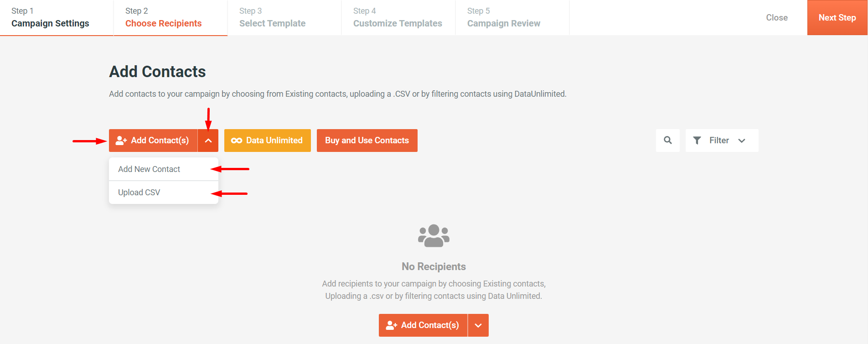The width and height of the screenshot is (868, 344).
Task: Switch to Step 2 Choose Recipients tab
Action: point(170,17)
